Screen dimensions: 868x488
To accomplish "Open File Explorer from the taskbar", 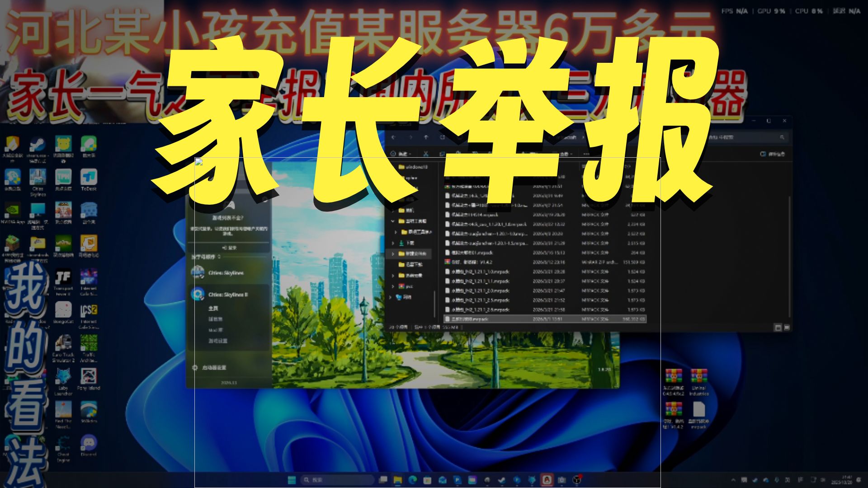I will coord(398,480).
